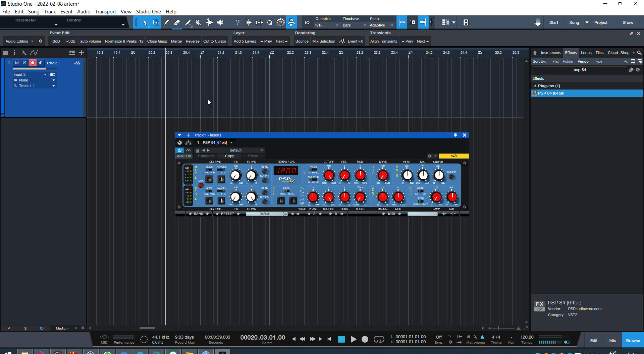Click the CUTOFF knob in PSP 84
Screen dimensions: 644x354
329,175
